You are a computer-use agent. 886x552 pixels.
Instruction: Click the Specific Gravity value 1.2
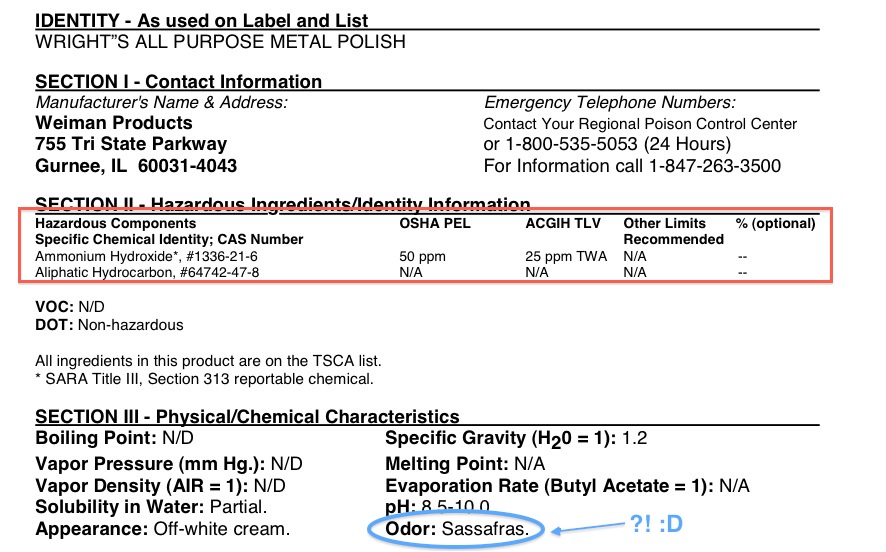[635, 438]
